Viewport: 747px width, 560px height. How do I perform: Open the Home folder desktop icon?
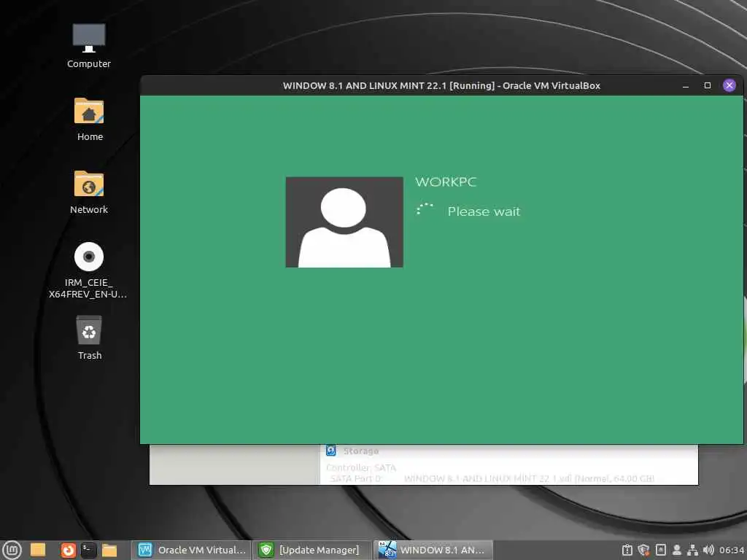89,119
